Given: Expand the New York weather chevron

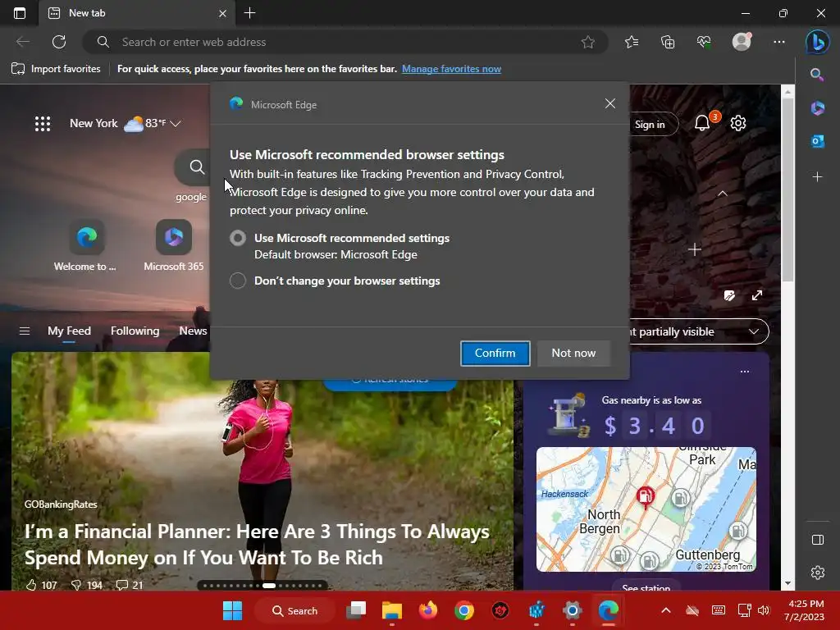Looking at the screenshot, I should (x=176, y=124).
